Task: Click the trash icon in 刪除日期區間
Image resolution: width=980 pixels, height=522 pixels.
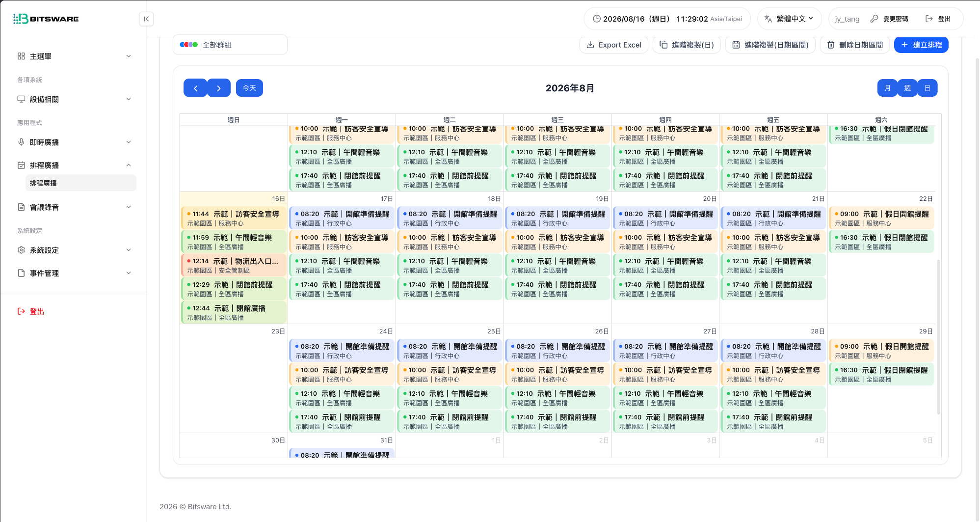Action: pyautogui.click(x=831, y=45)
